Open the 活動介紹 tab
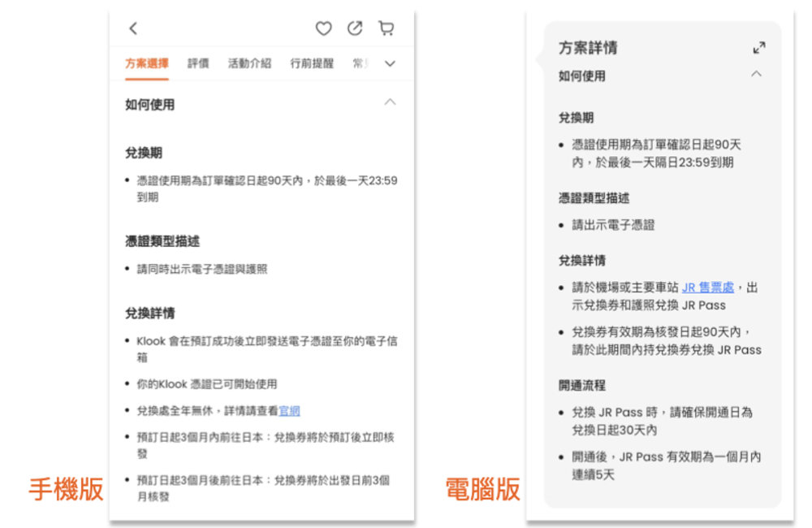Image resolution: width=812 pixels, height=528 pixels. 249,63
